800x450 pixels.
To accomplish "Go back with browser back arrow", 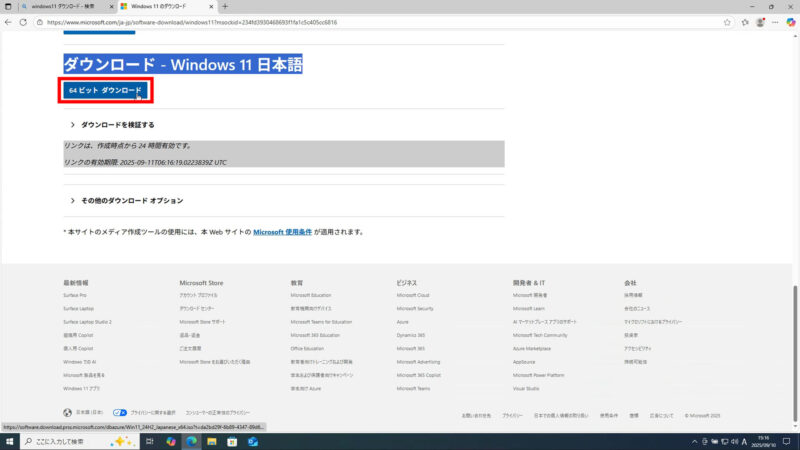I will [9, 22].
